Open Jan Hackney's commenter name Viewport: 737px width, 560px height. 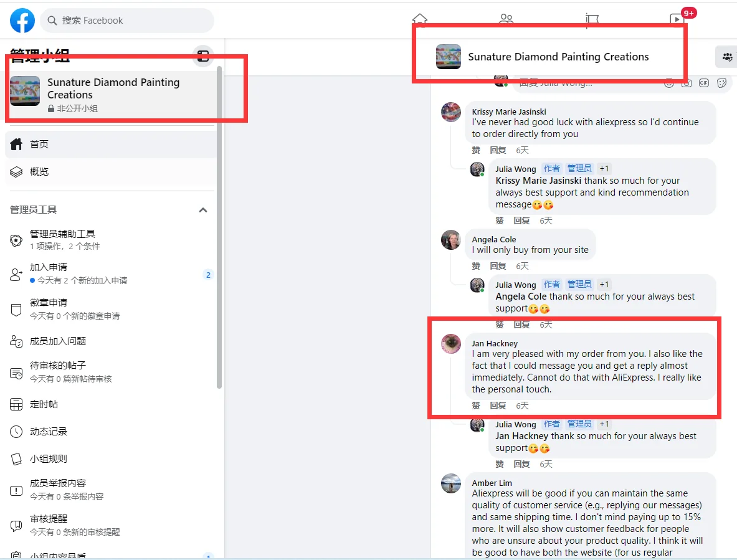[495, 344]
